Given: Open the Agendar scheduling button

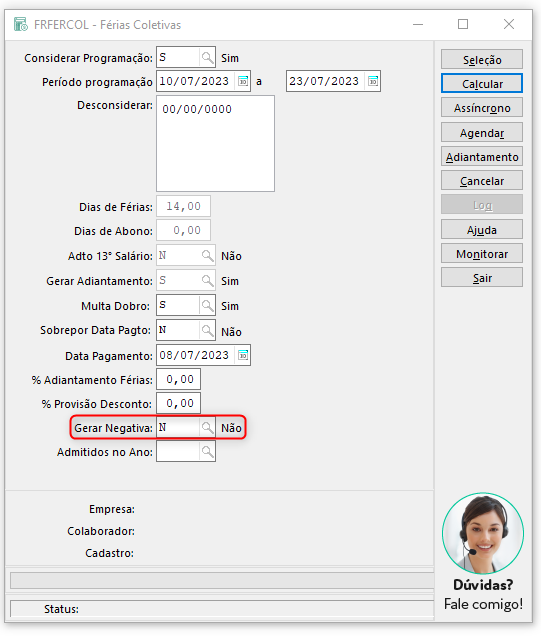Looking at the screenshot, I should click(482, 133).
